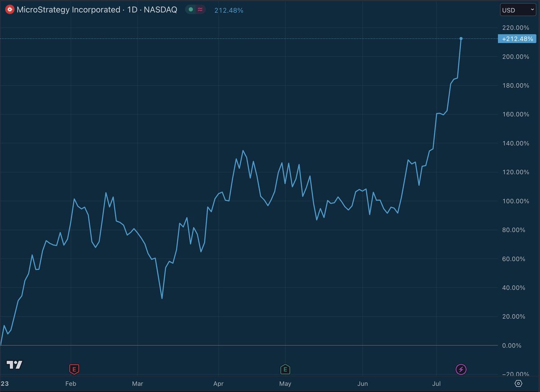Open chart settings hexagon icon

[x=518, y=383]
